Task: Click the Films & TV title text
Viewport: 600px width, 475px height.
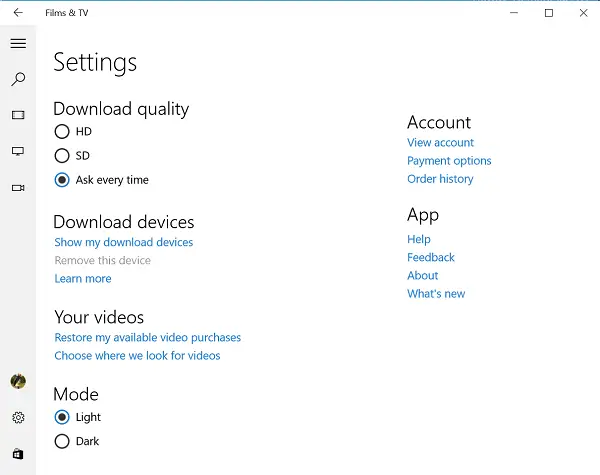Action: pyautogui.click(x=67, y=13)
